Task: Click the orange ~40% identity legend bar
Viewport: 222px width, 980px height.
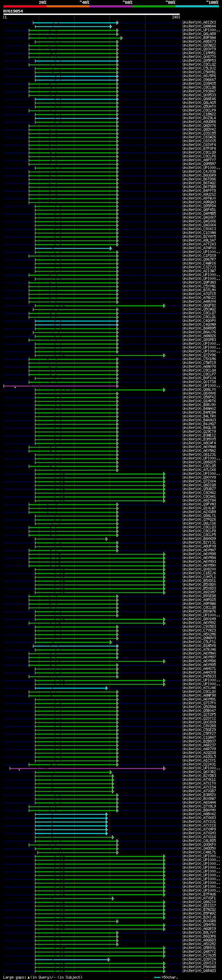Action: point(68,6)
